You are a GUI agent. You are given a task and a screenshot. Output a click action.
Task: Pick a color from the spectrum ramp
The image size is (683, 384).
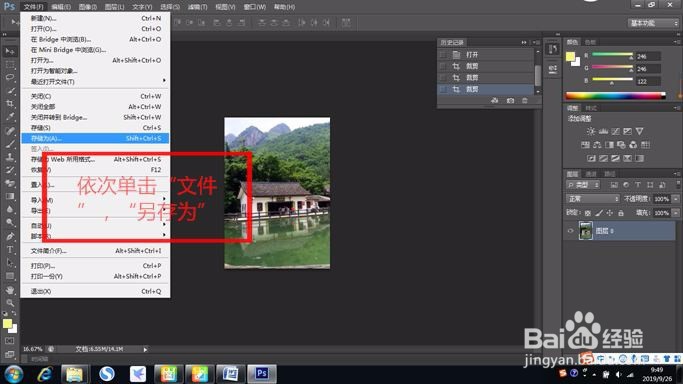[x=615, y=96]
